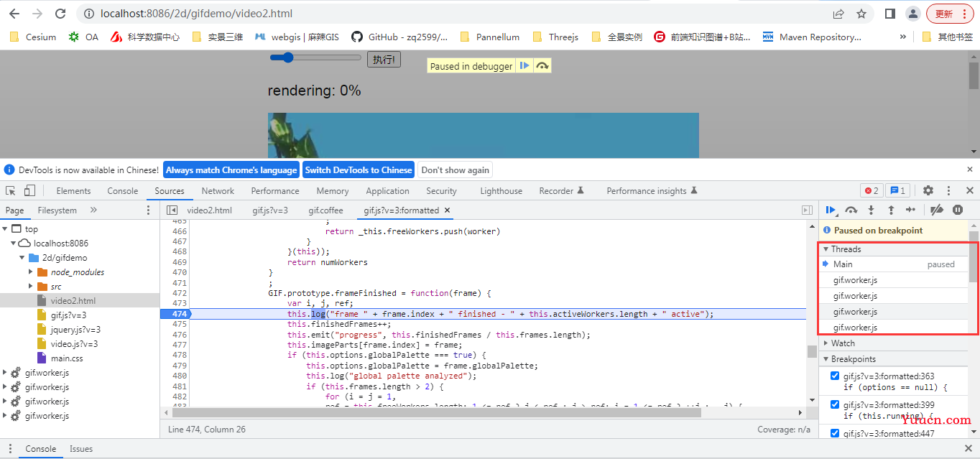Switch to the Performance panel tab
The width and height of the screenshot is (980, 459).
(275, 190)
